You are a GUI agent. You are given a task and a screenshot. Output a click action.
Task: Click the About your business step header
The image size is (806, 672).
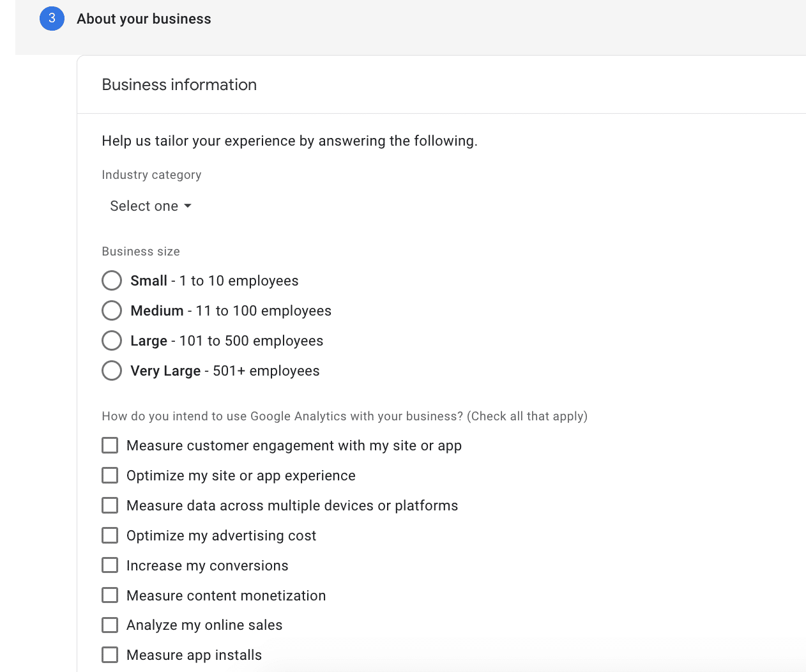(144, 19)
